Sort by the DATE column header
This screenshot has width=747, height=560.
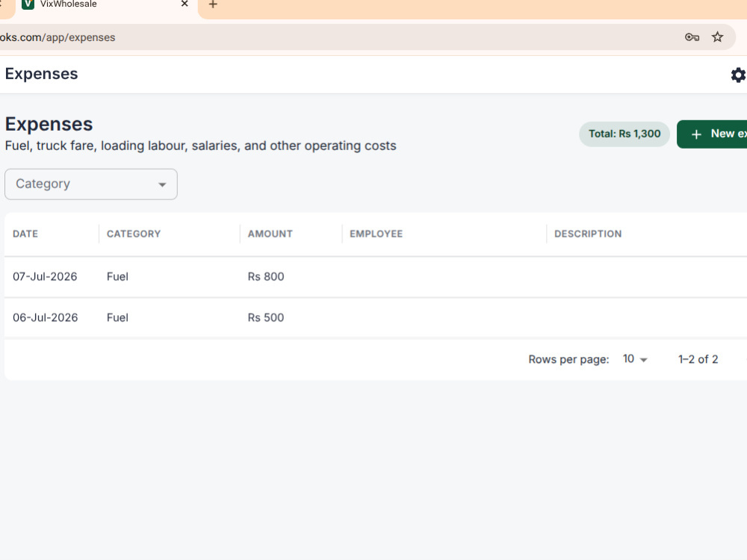pos(25,234)
